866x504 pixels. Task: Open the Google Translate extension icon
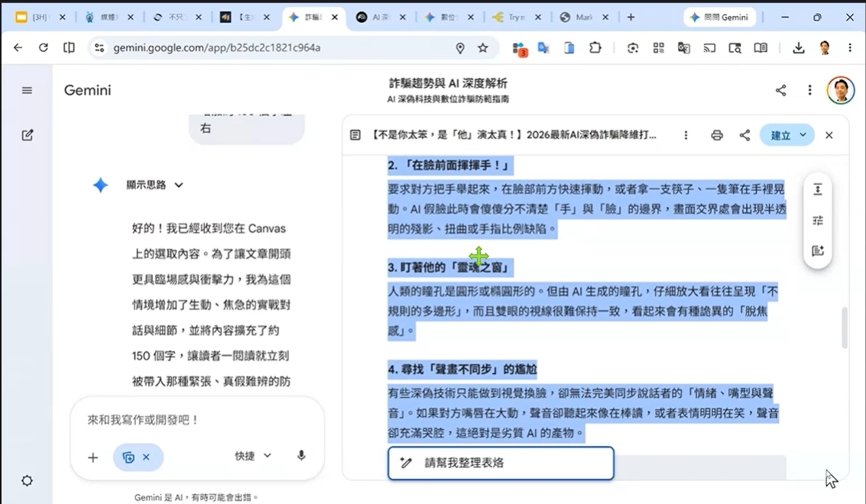tap(543, 48)
